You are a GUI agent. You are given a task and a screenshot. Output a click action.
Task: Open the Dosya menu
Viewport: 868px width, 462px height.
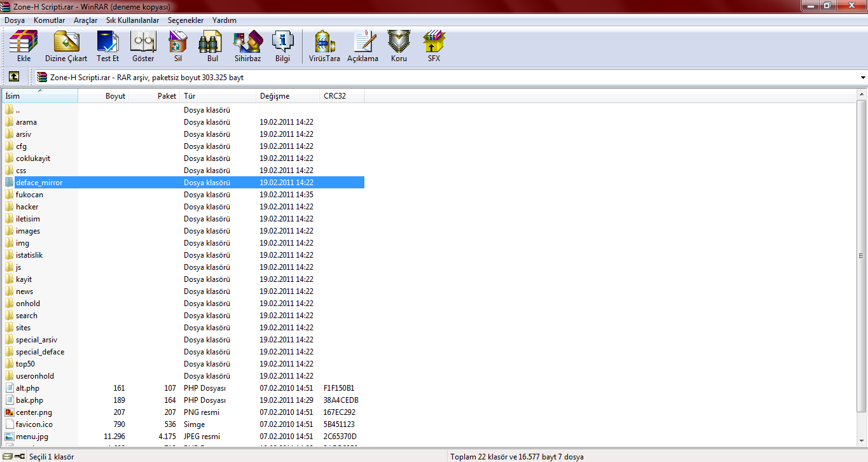tap(15, 20)
